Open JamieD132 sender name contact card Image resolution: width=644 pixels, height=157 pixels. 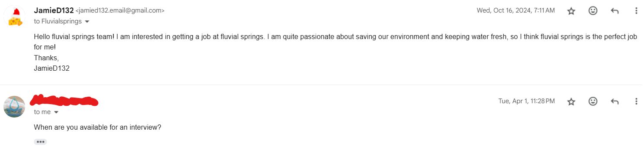pos(53,10)
